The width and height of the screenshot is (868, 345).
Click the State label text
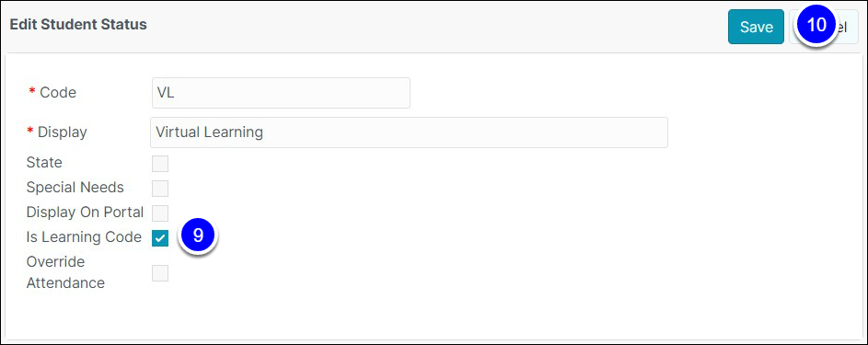point(44,163)
